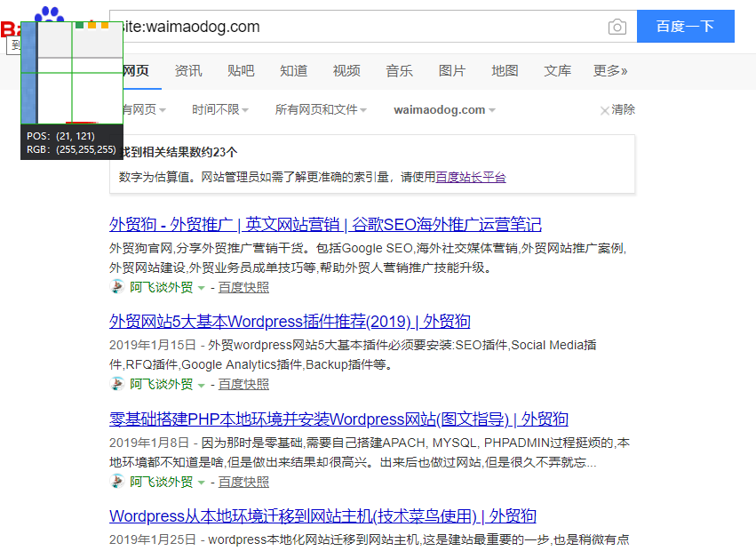Click the site avatar icon under PHP本地环境 result
The width and height of the screenshot is (756, 551).
pos(116,481)
